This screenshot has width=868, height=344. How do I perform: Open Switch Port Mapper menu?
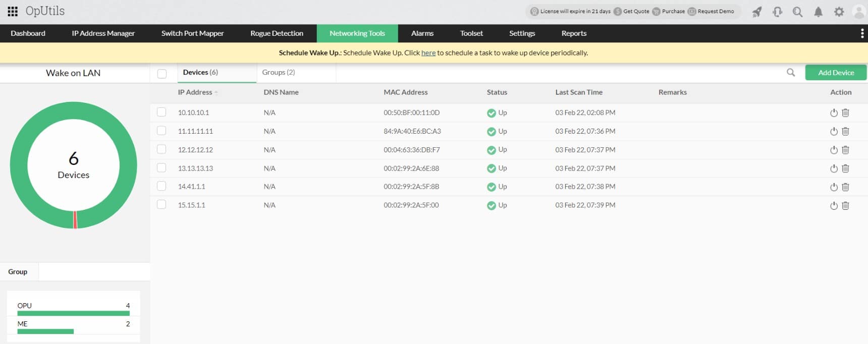(x=192, y=33)
